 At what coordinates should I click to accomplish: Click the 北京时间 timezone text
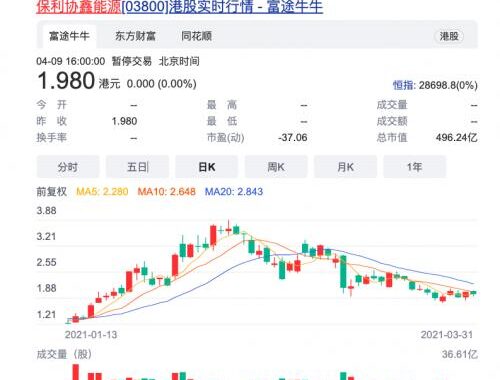pos(179,61)
